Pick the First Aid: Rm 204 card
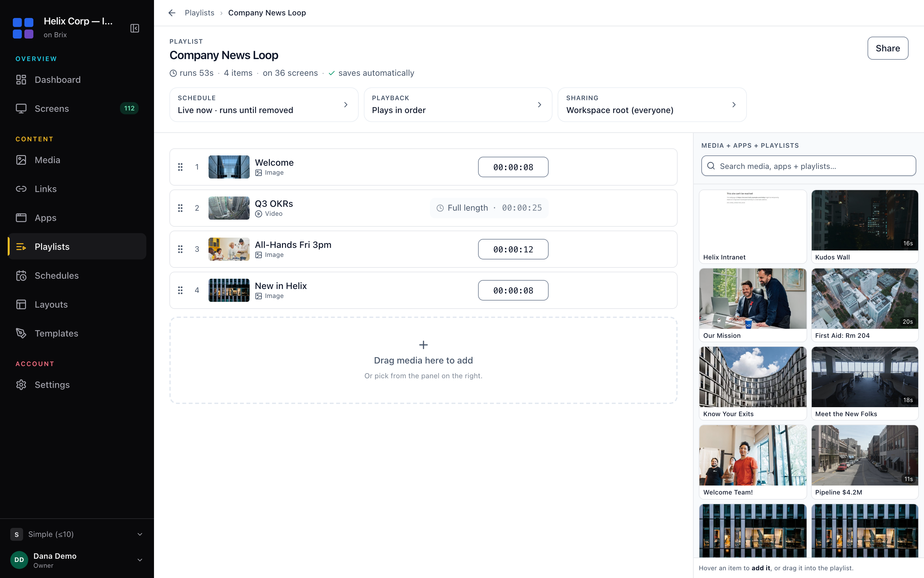The width and height of the screenshot is (924, 578). point(865,305)
